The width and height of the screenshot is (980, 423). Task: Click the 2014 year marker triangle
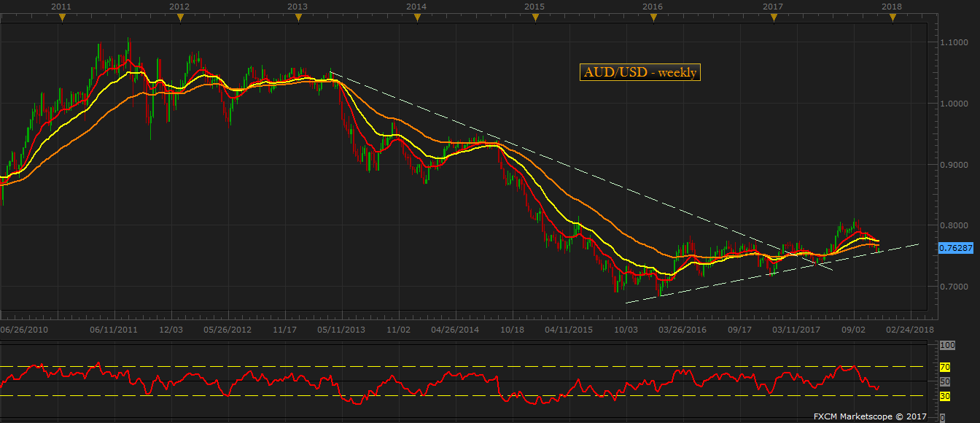[416, 18]
